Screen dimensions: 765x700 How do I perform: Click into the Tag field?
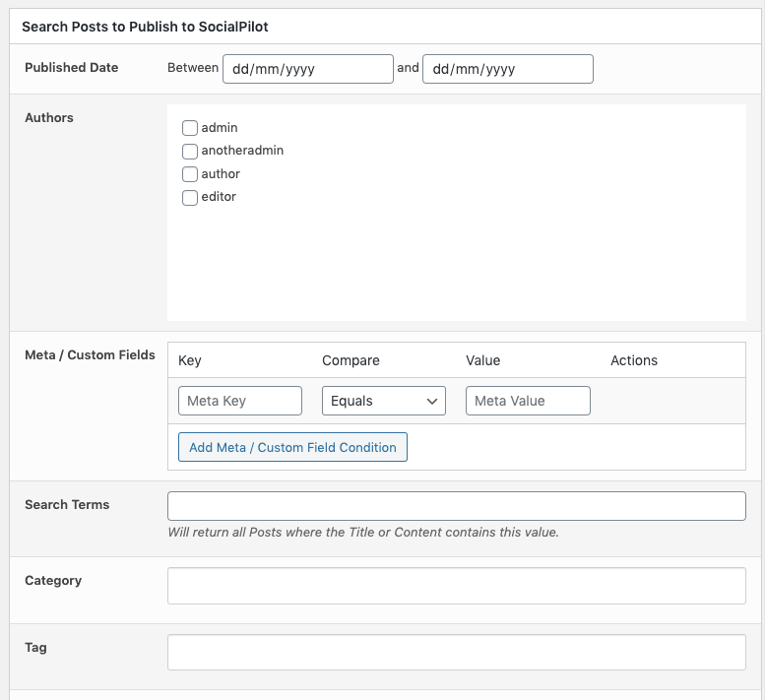point(457,652)
